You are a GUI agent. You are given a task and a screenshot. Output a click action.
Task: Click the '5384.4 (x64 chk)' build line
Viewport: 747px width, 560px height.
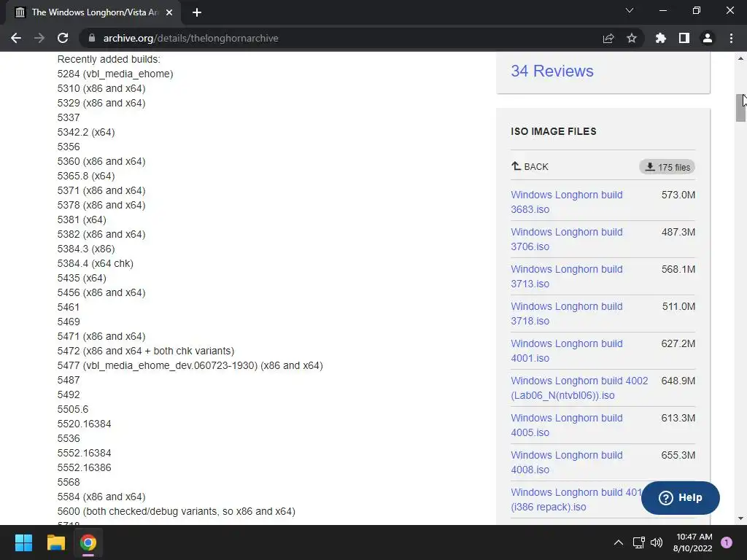tap(96, 263)
